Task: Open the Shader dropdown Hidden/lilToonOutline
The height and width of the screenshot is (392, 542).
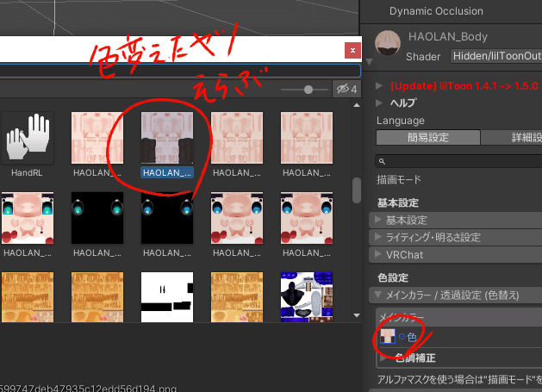Action: (496, 56)
